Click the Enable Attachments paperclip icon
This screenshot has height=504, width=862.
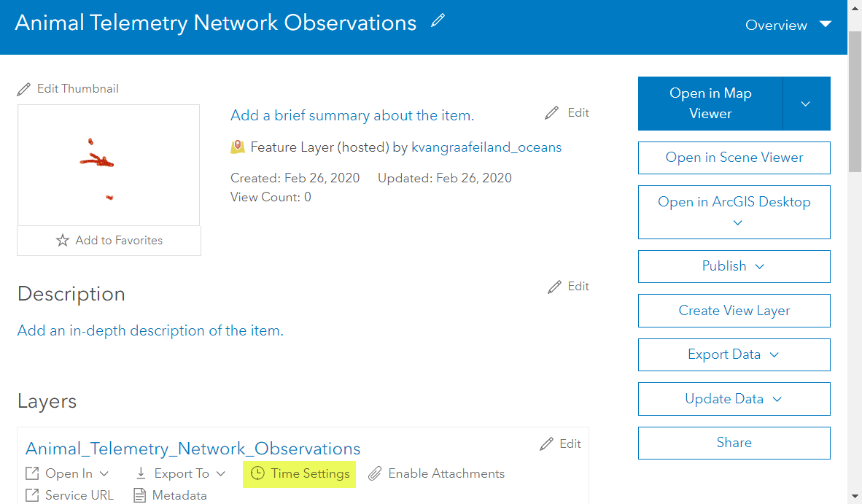[375, 473]
